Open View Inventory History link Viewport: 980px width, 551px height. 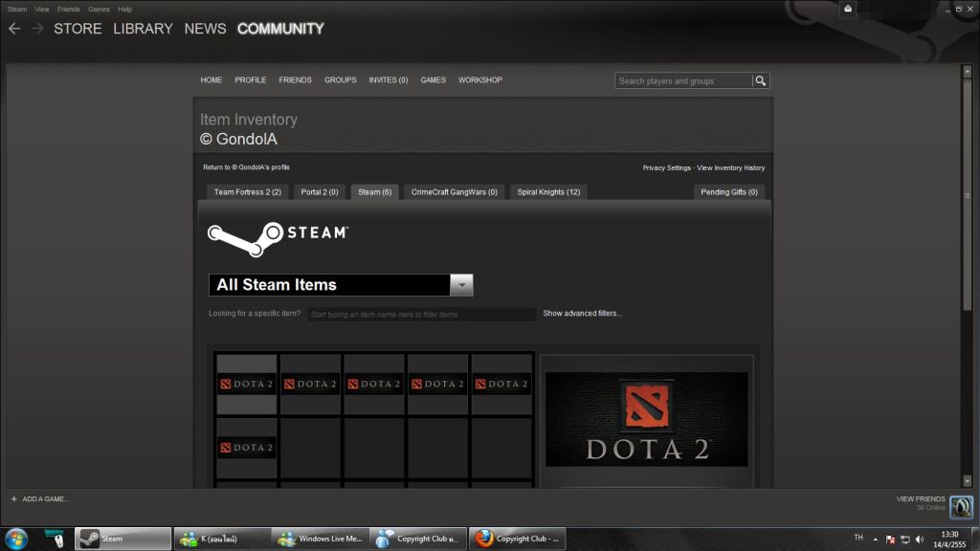[730, 167]
